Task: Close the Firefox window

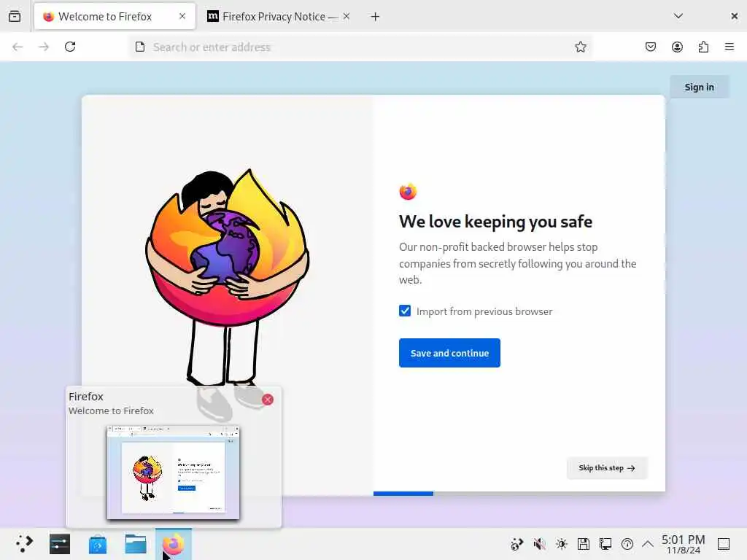Action: 734,16
